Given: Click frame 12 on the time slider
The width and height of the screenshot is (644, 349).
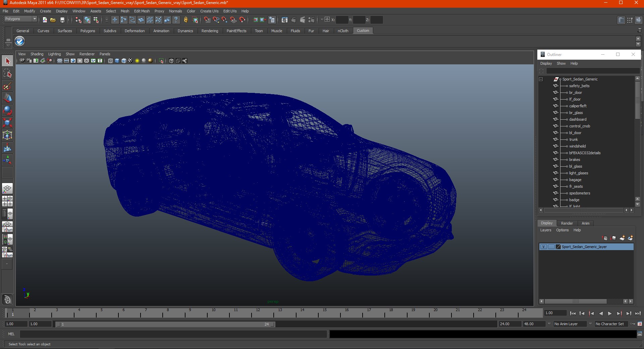Looking at the screenshot, I should coord(258,313).
